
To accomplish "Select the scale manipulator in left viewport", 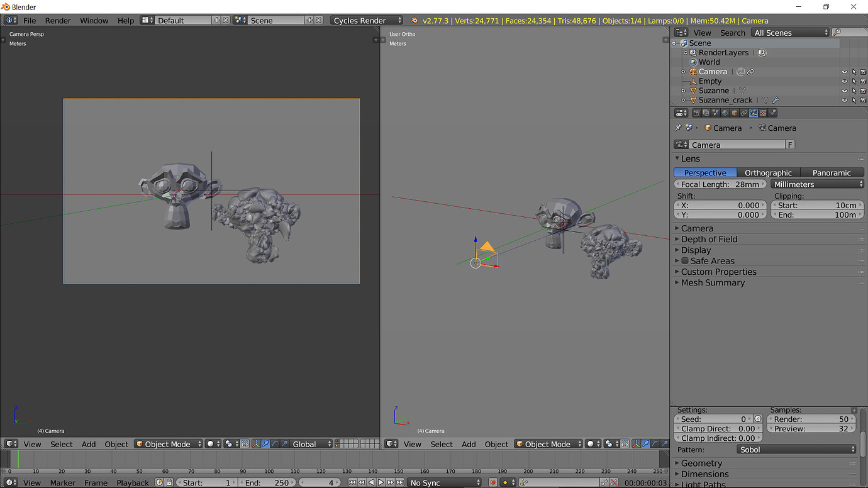I will (284, 443).
